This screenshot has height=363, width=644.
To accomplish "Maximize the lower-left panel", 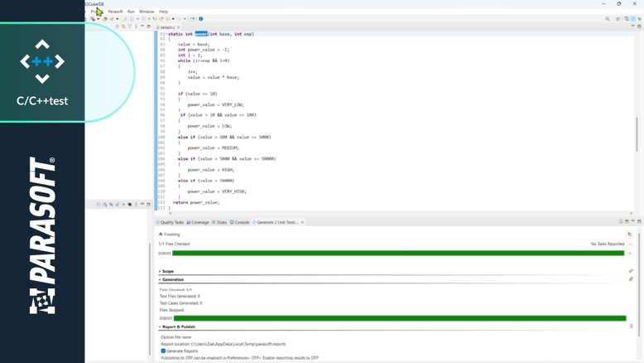I will 149,205.
